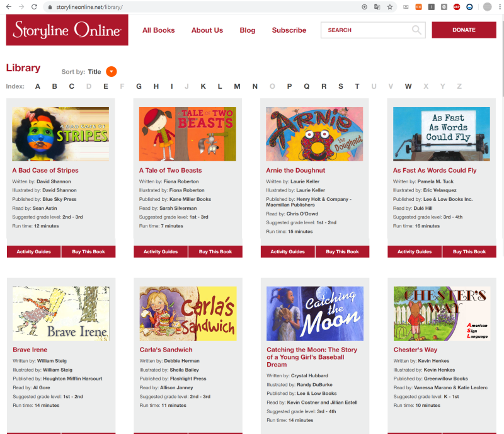
Task: Click the browser address bar URL
Action: pyautogui.click(x=89, y=7)
